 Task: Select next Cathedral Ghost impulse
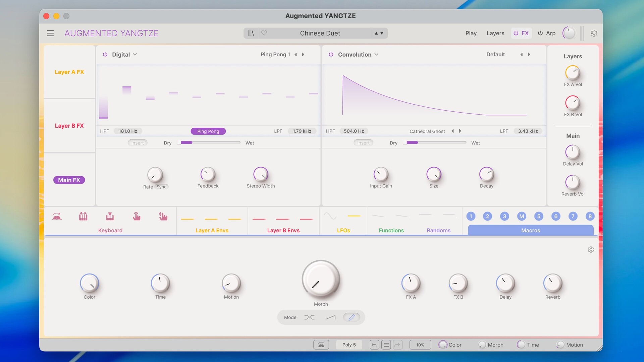[460, 131]
